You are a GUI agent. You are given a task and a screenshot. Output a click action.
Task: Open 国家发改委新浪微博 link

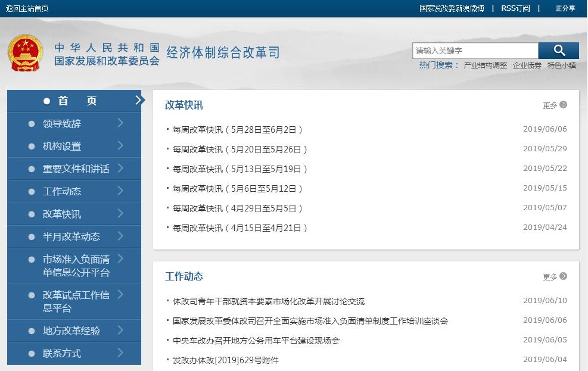pos(452,8)
